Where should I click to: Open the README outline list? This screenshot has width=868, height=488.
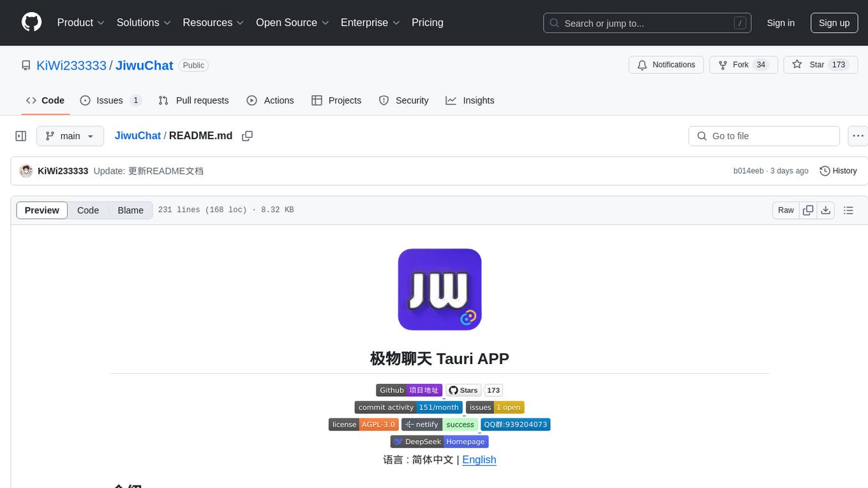tap(848, 210)
